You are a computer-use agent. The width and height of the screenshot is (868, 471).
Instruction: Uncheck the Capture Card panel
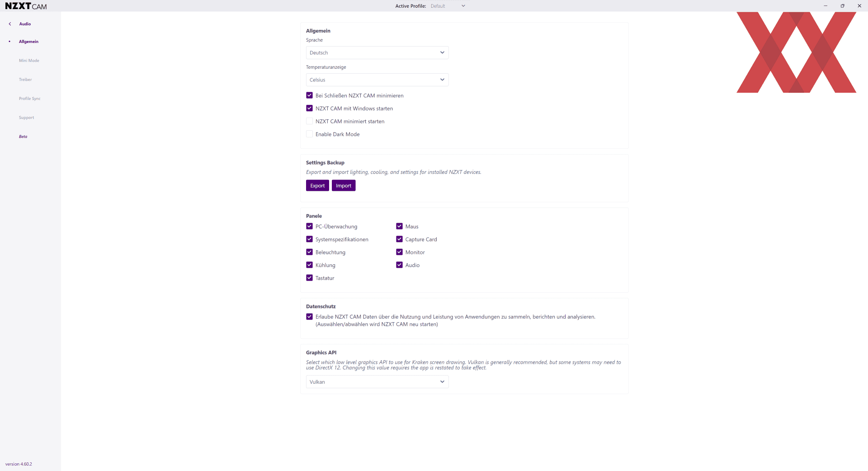point(399,239)
